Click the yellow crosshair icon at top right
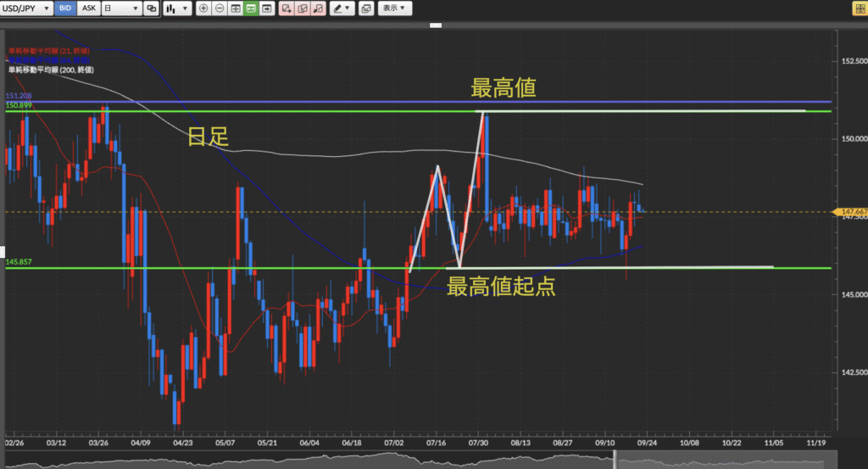The height and width of the screenshot is (469, 868). 857,8
